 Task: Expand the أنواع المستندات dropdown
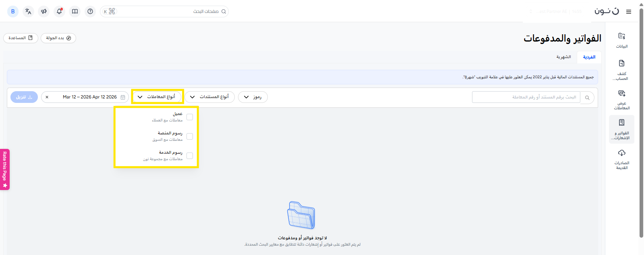[x=209, y=97]
